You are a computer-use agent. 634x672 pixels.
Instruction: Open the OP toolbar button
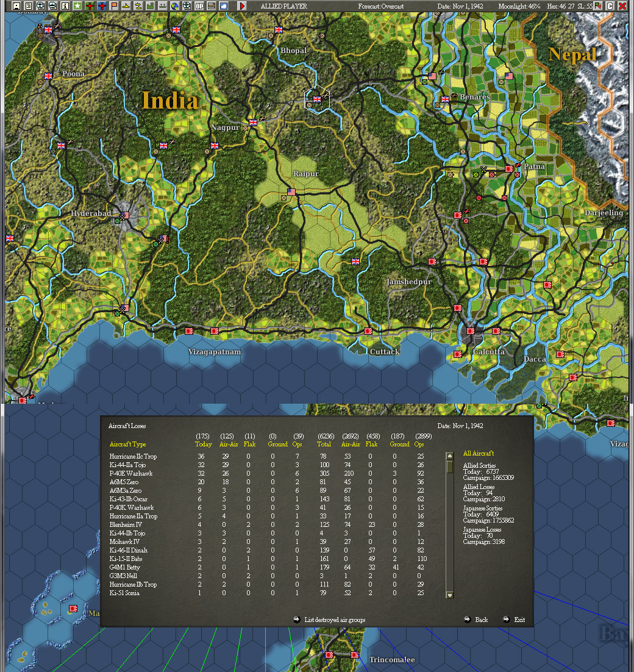(199, 6)
